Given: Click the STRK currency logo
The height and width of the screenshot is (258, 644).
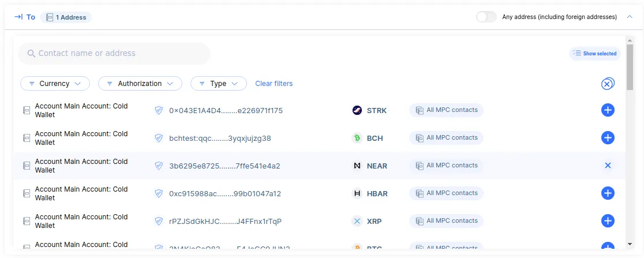Looking at the screenshot, I should point(357,110).
